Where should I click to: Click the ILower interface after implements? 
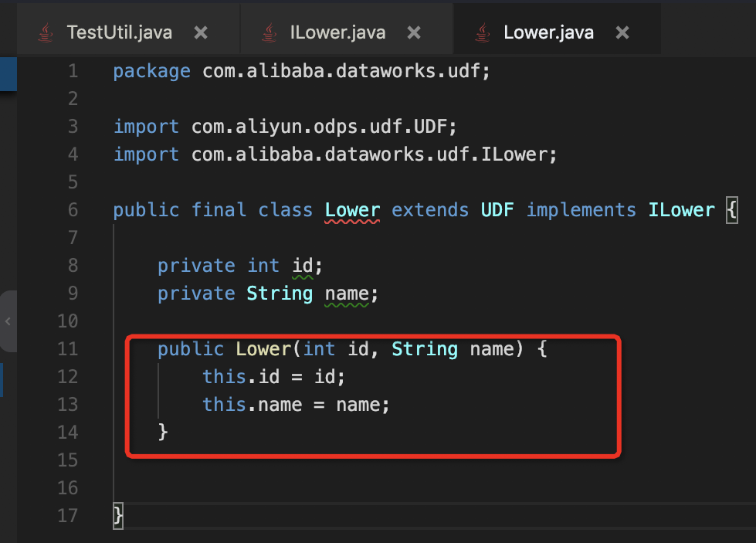coord(681,210)
